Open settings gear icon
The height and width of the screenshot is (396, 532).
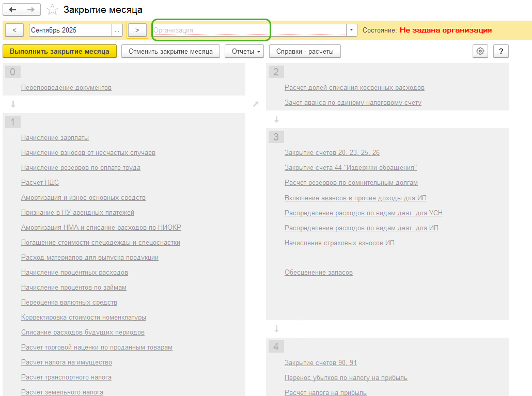pos(480,51)
